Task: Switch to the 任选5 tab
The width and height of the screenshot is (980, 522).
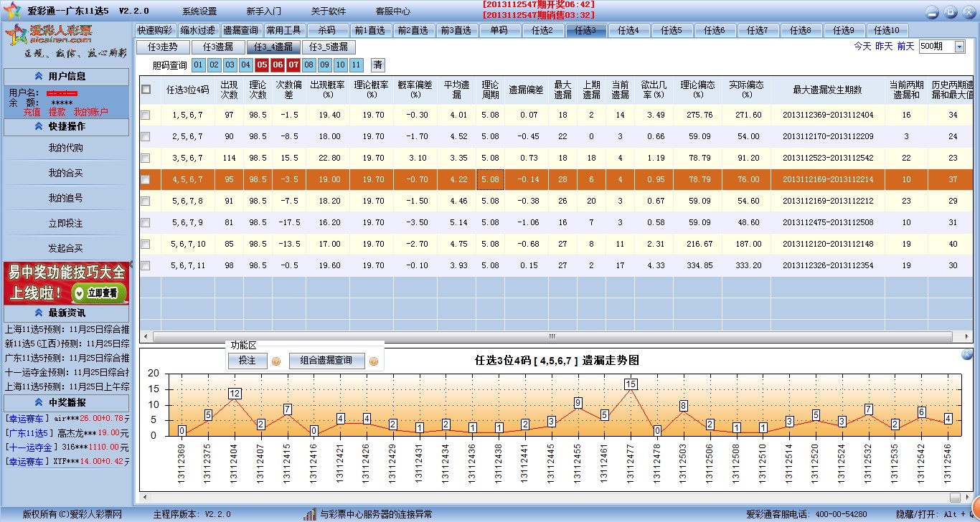Action: coord(672,30)
